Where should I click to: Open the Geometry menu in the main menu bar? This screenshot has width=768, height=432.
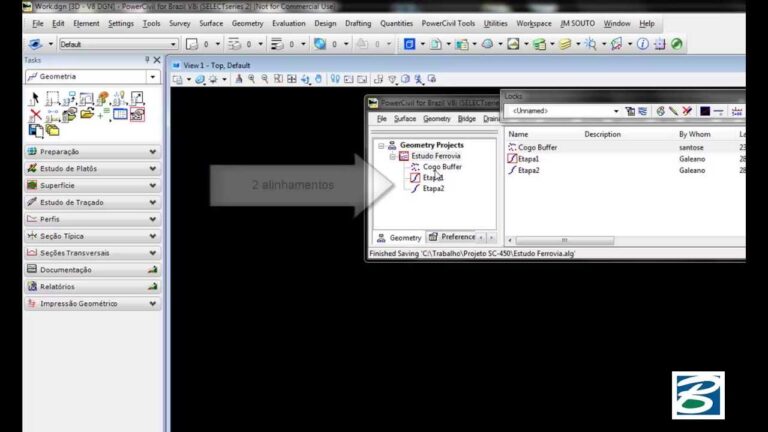(247, 24)
